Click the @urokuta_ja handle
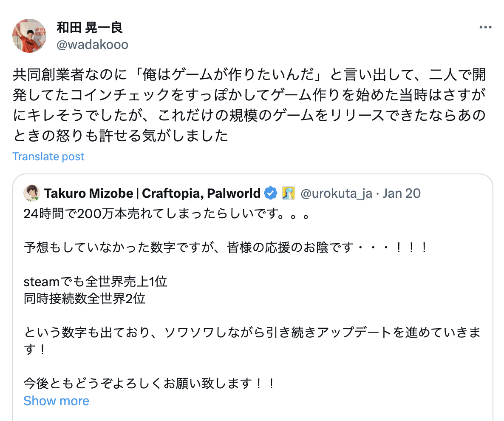504x421 pixels. (336, 193)
